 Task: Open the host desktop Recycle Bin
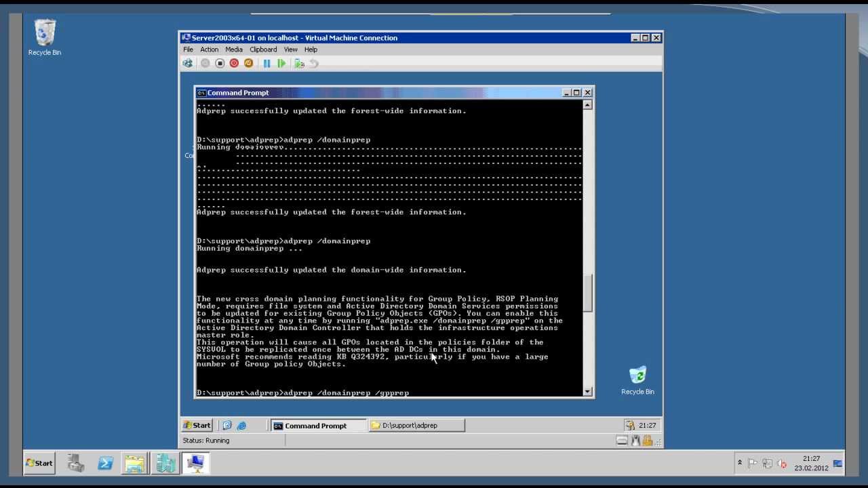pos(45,37)
